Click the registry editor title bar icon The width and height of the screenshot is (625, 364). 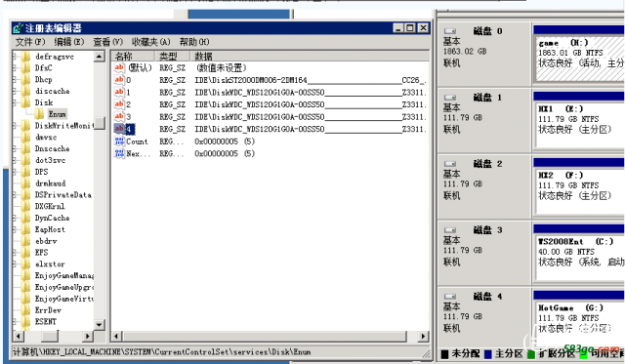click(x=18, y=28)
